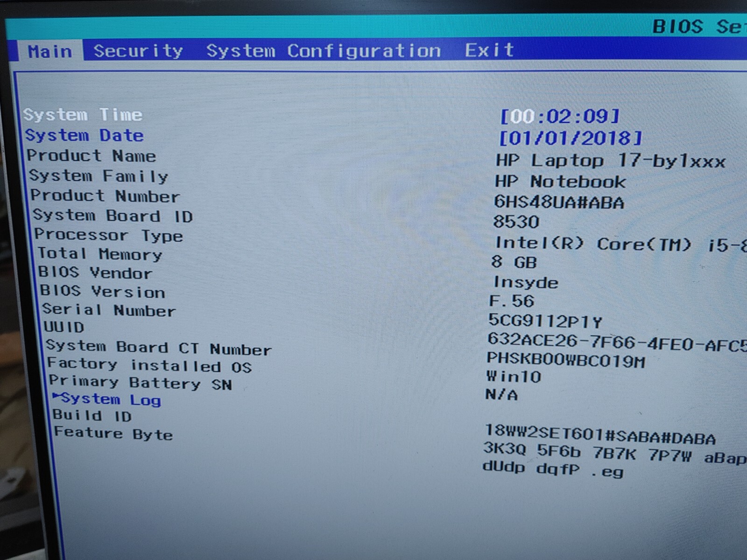Click the Win10 value
The width and height of the screenshot is (747, 560).
tap(514, 377)
